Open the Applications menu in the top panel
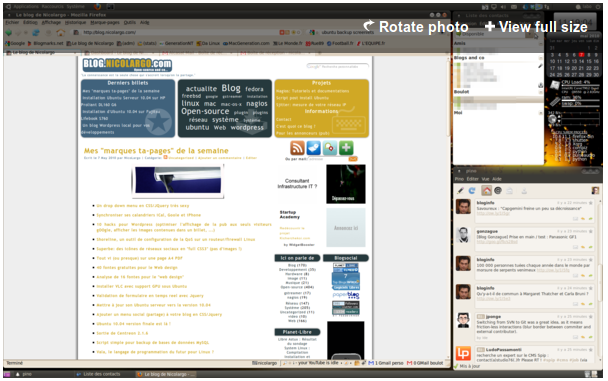 pyautogui.click(x=26, y=7)
